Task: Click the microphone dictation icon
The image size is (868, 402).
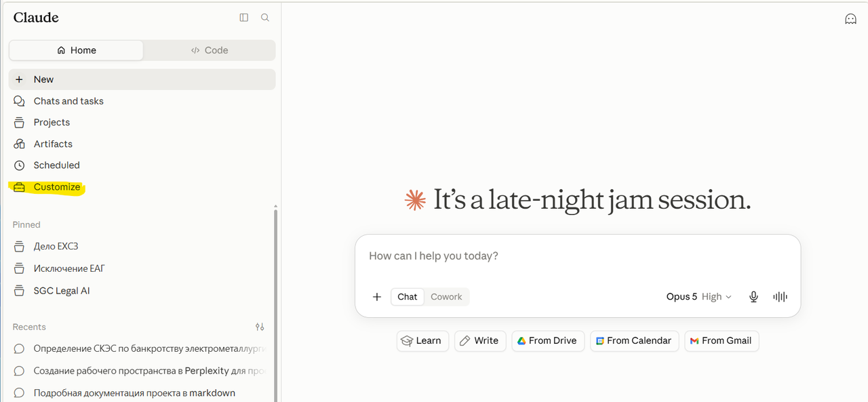Action: 753,297
